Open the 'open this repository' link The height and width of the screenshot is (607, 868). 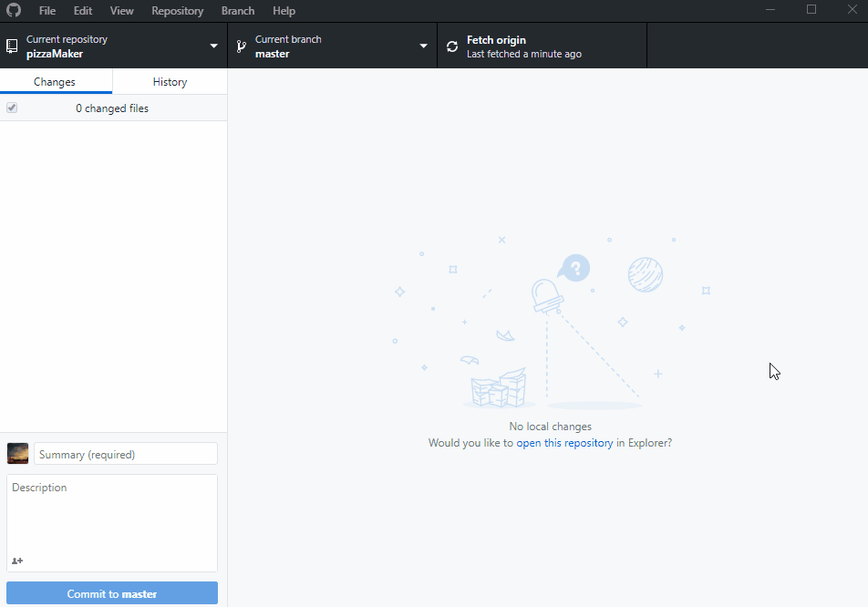(x=564, y=443)
